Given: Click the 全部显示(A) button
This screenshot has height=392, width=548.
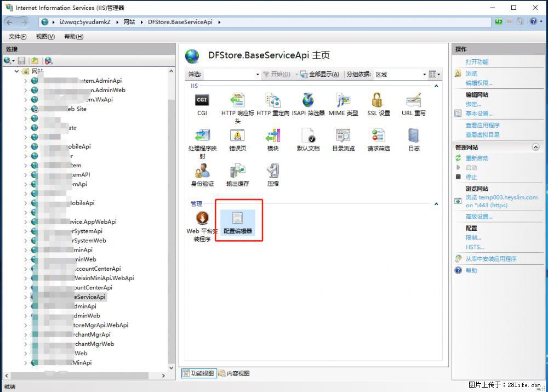Looking at the screenshot, I should click(x=320, y=75).
